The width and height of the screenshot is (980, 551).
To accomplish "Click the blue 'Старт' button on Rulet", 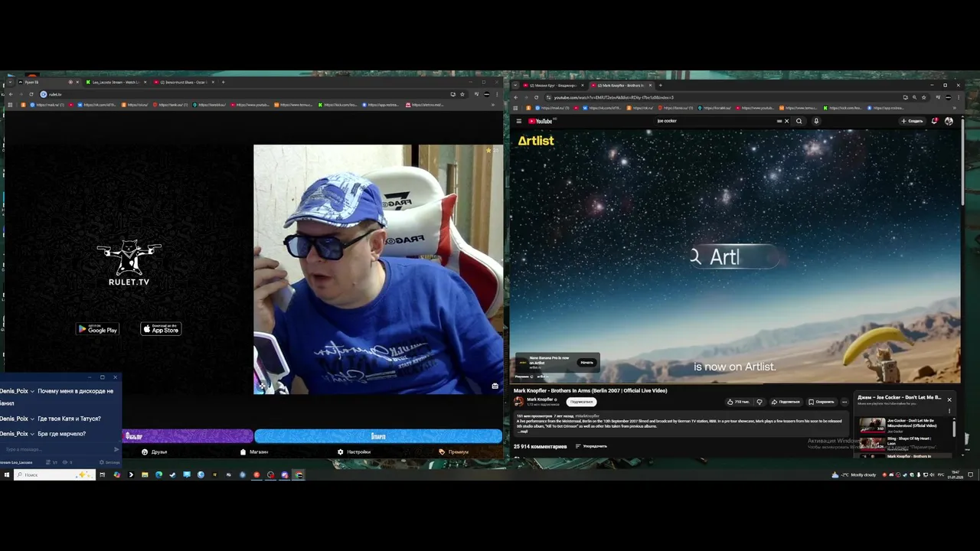I will (378, 436).
